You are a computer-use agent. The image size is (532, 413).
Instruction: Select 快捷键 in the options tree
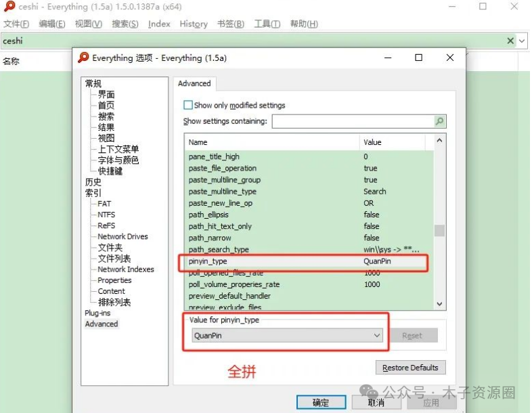(x=110, y=171)
